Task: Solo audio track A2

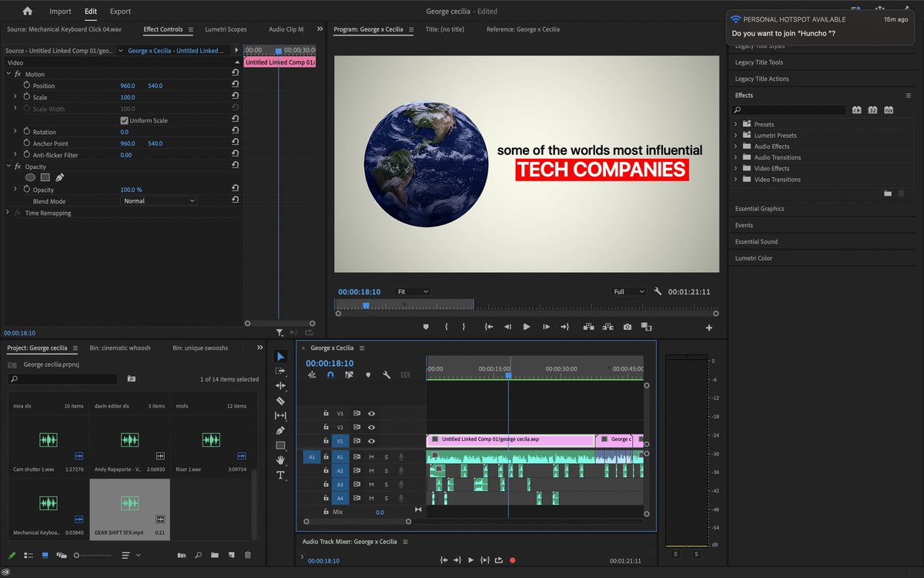Action: point(386,471)
